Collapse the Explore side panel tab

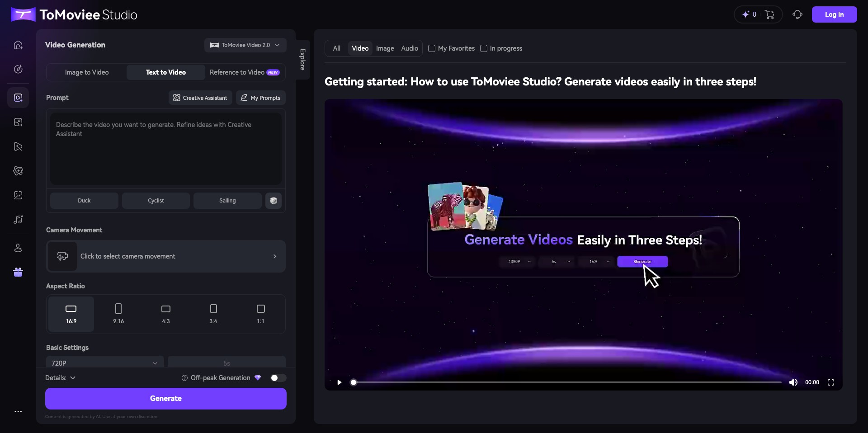(x=302, y=60)
